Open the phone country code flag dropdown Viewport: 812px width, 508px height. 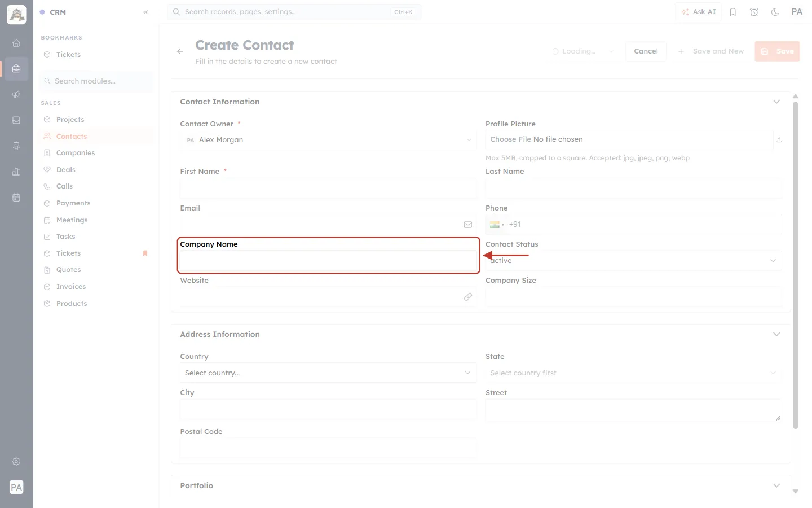[x=497, y=225]
